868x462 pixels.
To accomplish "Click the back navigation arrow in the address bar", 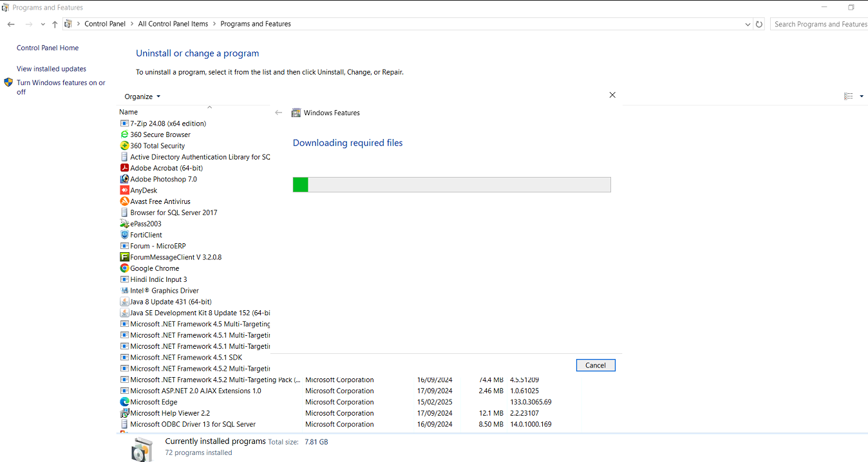I will [11, 24].
